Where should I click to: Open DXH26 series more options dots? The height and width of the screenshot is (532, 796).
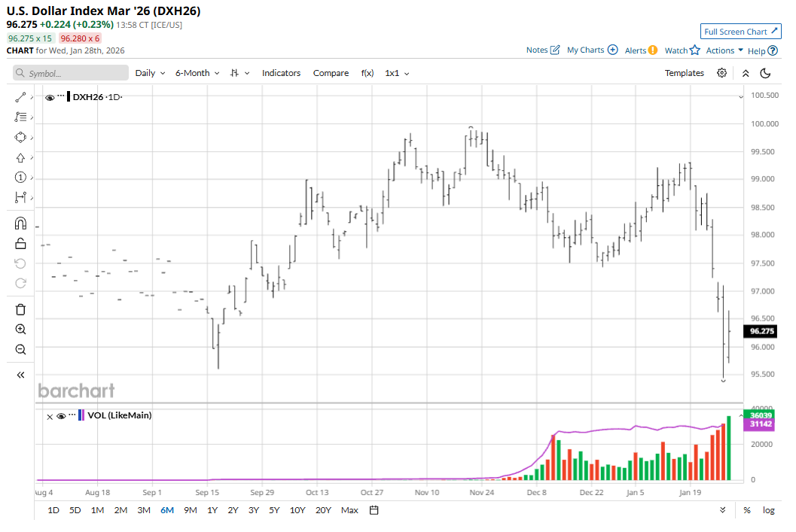coord(61,96)
